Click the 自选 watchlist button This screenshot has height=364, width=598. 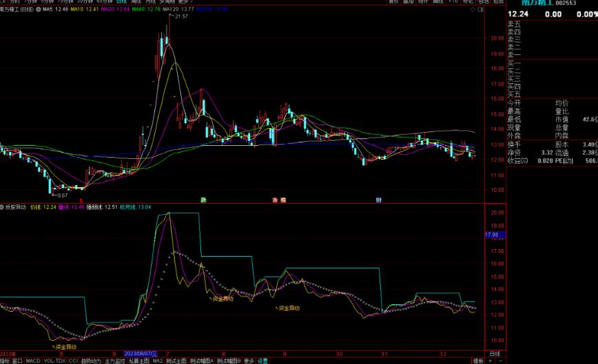pyautogui.click(x=483, y=1)
